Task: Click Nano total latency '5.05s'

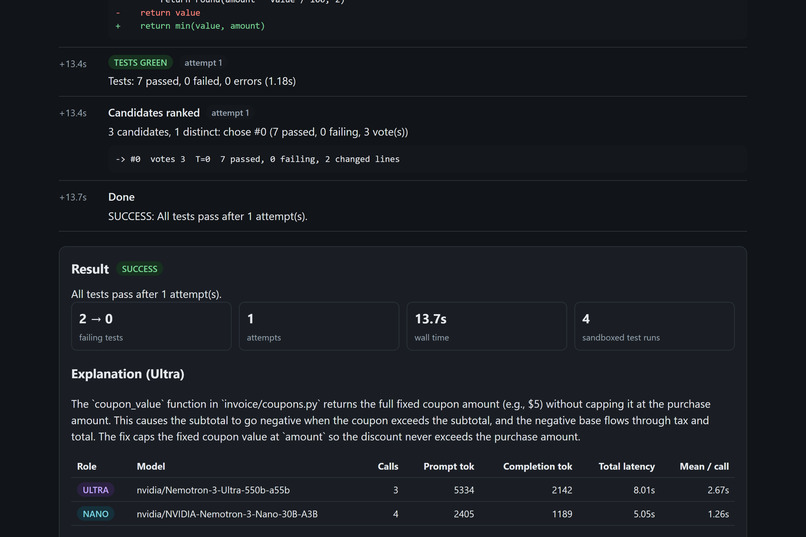Action: [644, 514]
